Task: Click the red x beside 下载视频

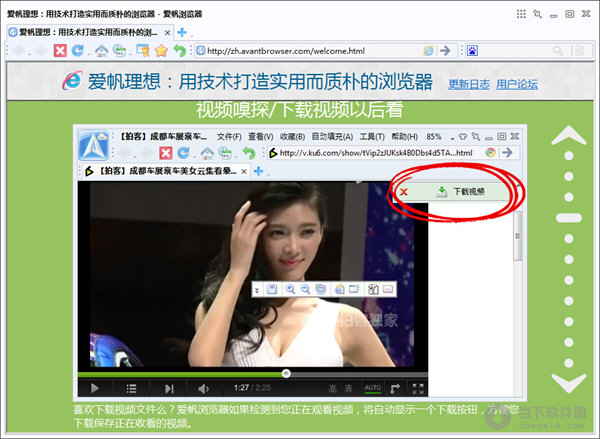Action: tap(404, 192)
